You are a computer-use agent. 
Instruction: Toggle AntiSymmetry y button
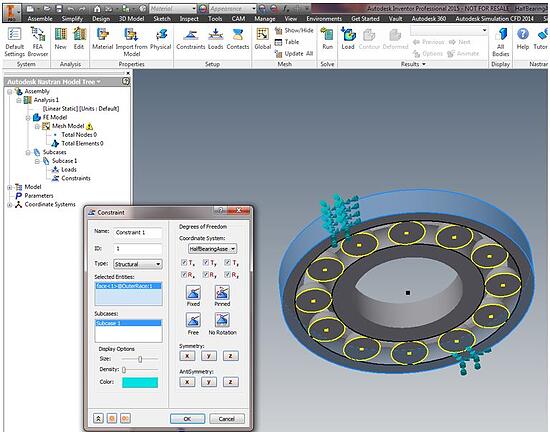click(x=209, y=382)
